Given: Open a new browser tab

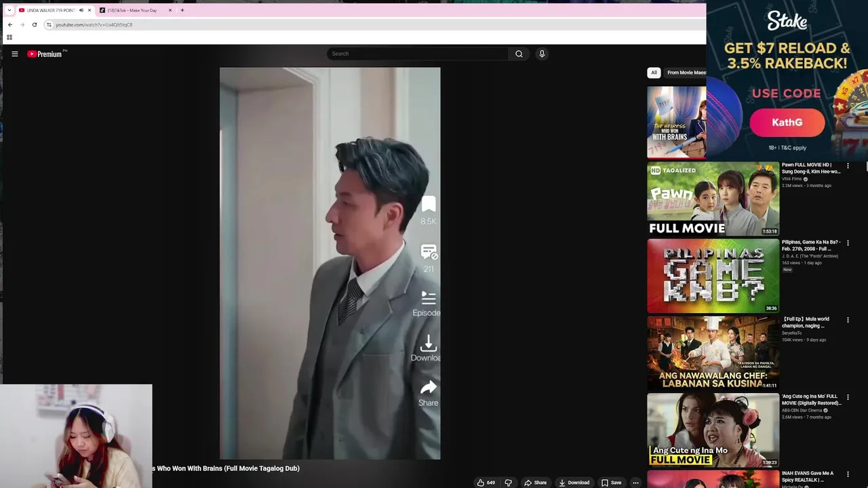Looking at the screenshot, I should coord(182,10).
